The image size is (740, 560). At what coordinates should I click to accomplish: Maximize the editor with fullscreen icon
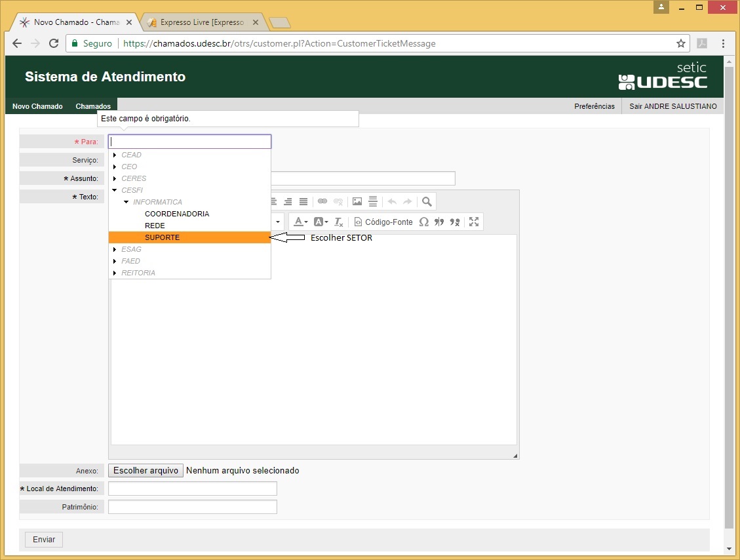(x=474, y=222)
